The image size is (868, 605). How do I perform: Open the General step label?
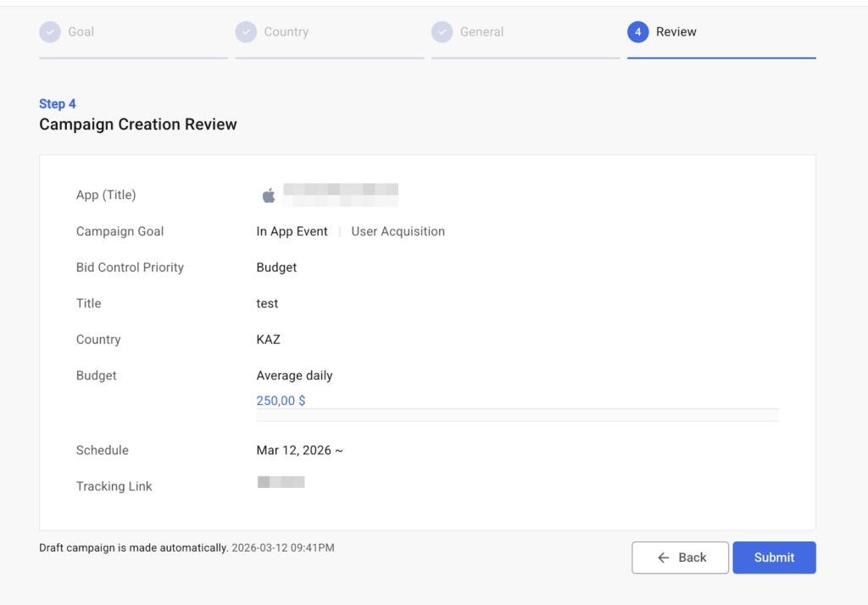point(481,32)
